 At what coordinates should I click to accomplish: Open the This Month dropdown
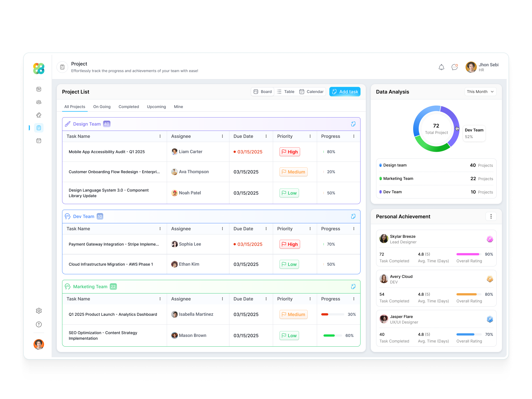point(480,92)
